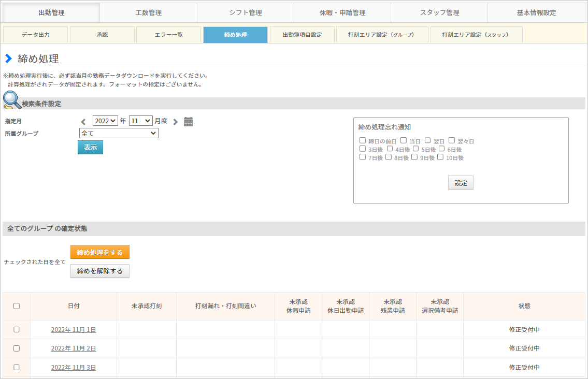Screen dimensions: 588x379
Task: Select the checkbox for 2022年11月2日 row
Action: 17,348
